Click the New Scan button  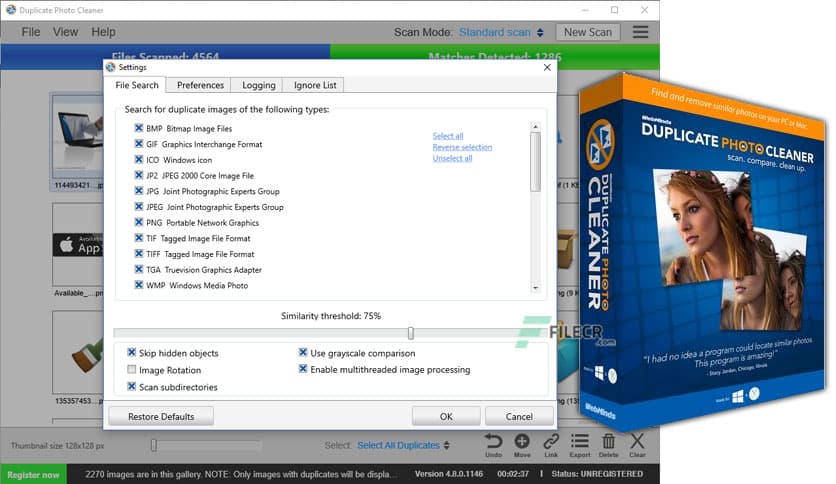(x=588, y=32)
